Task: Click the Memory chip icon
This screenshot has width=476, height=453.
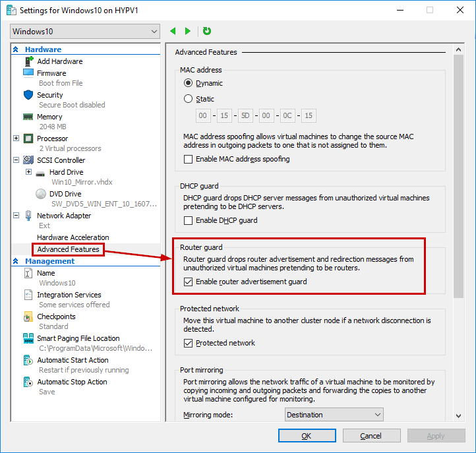Action: (28, 117)
